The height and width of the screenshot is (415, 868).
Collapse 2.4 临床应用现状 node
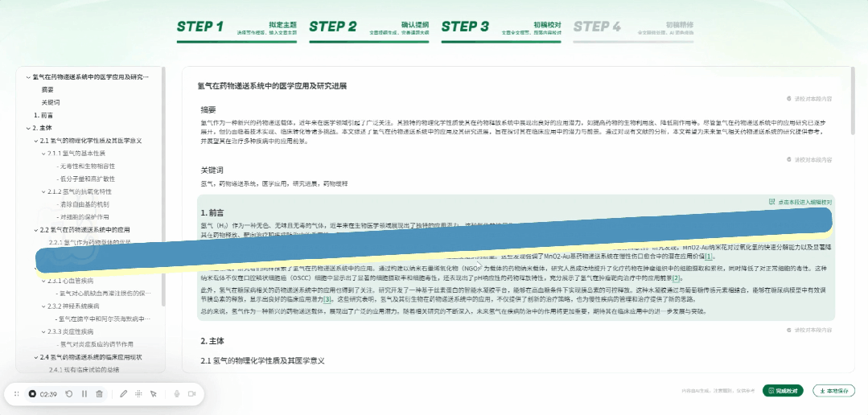click(36, 357)
